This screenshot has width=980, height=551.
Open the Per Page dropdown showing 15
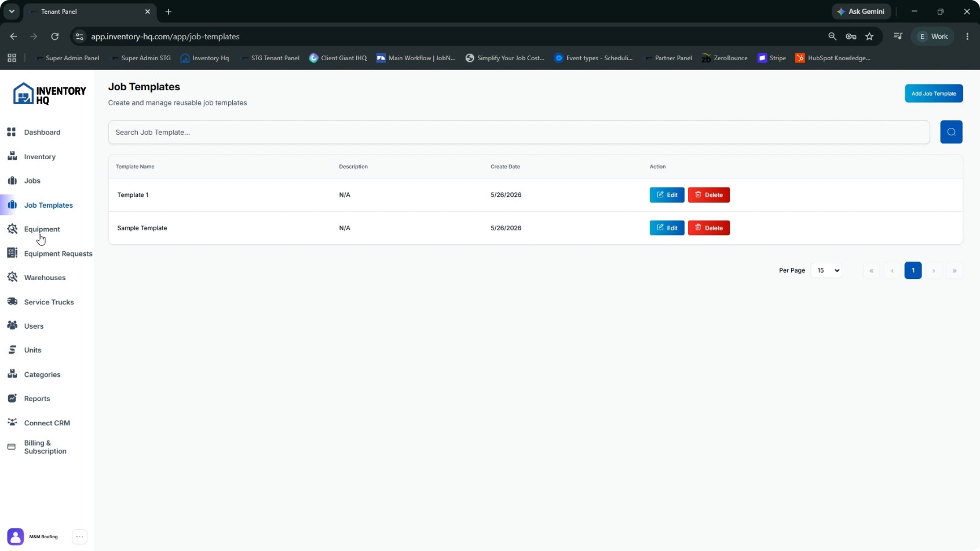[x=826, y=270]
